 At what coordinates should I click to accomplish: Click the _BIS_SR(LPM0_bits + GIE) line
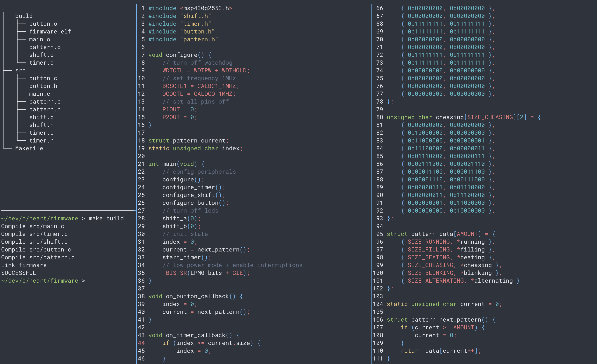206,273
